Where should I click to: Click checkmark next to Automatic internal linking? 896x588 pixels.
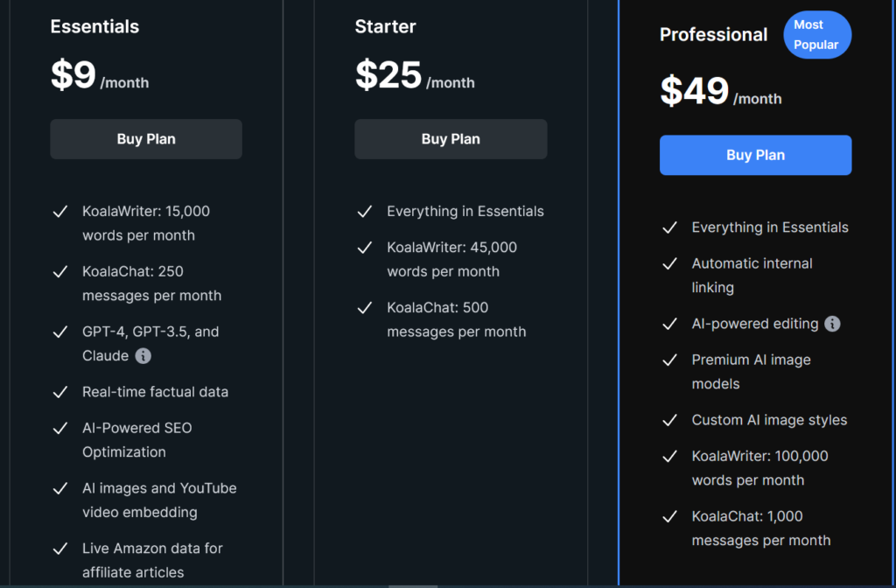coord(669,264)
